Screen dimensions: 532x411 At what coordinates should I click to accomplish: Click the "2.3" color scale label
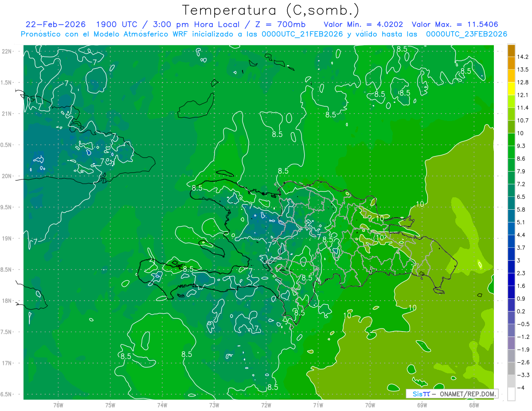pyautogui.click(x=521, y=273)
